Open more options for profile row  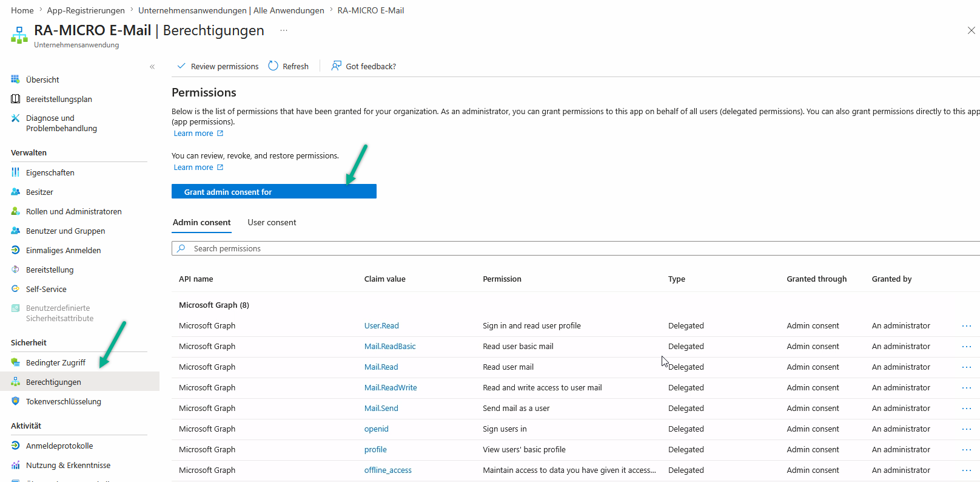tap(967, 450)
